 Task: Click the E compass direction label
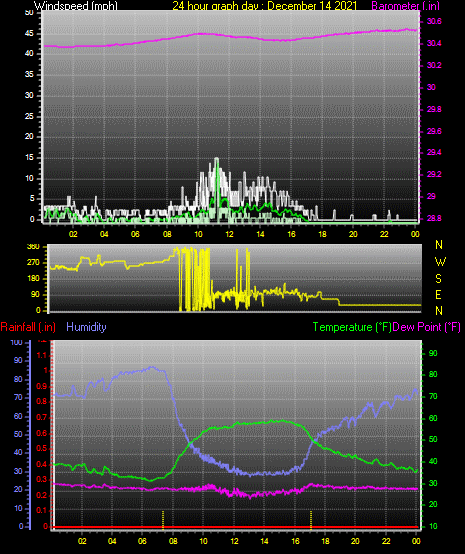pos(438,295)
